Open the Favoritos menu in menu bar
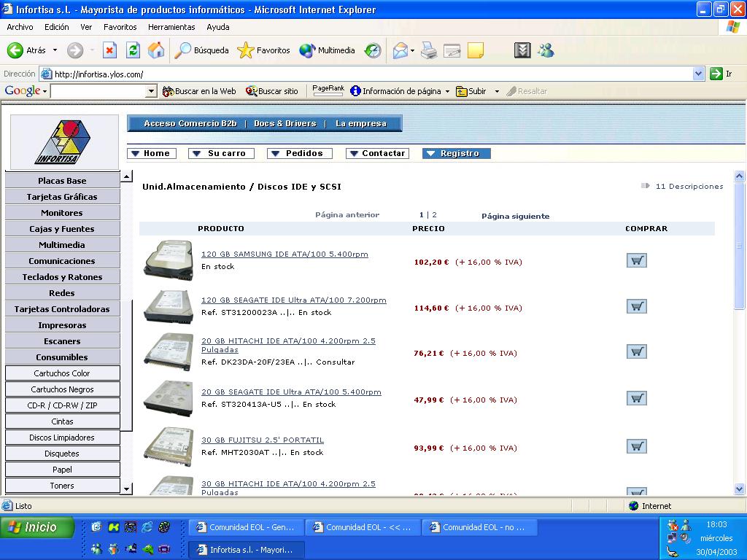 [x=120, y=27]
